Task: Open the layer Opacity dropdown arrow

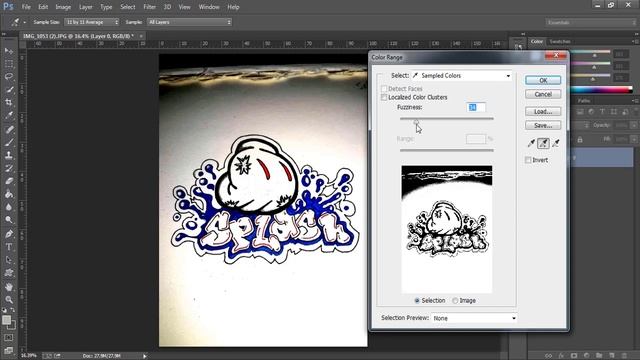Action: tap(634, 126)
